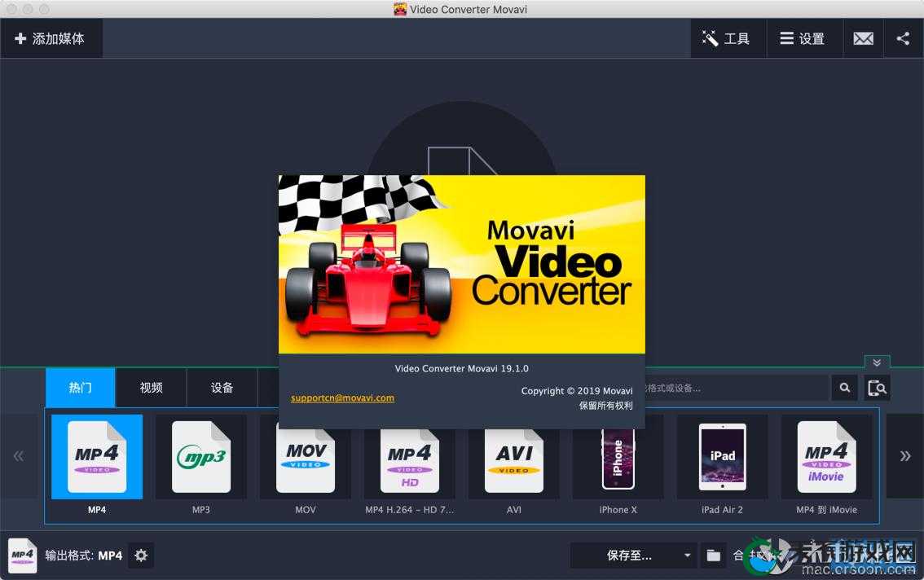Collapse the format panel with chevron
924x580 pixels.
[x=877, y=362]
